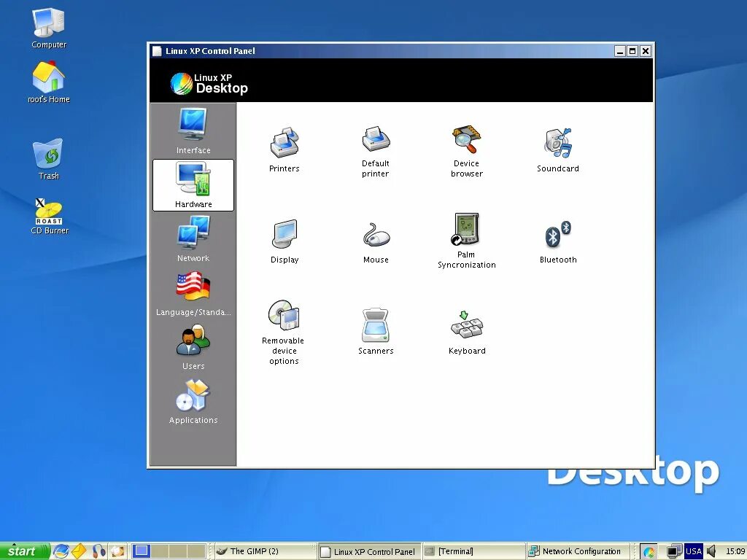Click the network monitors tray icon

[673, 551]
